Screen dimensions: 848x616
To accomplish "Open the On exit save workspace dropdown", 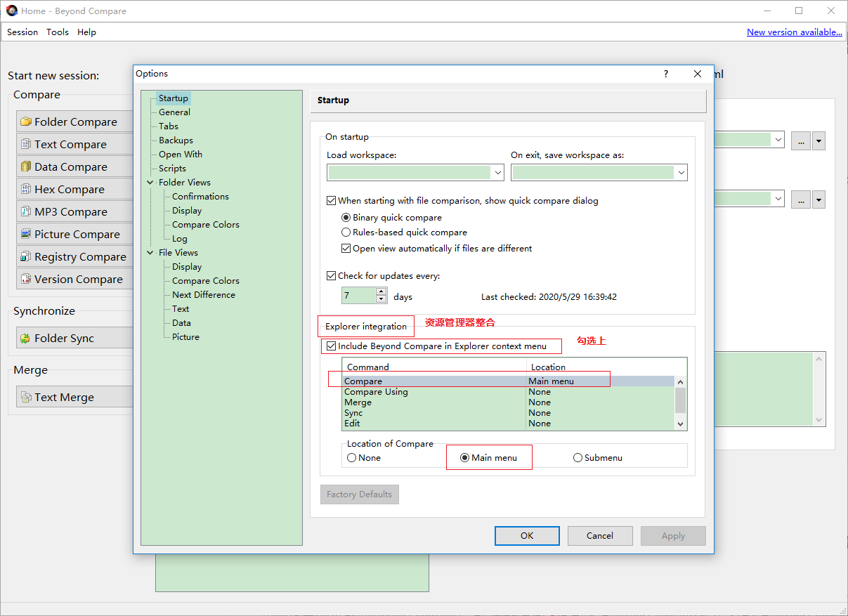I will [681, 172].
